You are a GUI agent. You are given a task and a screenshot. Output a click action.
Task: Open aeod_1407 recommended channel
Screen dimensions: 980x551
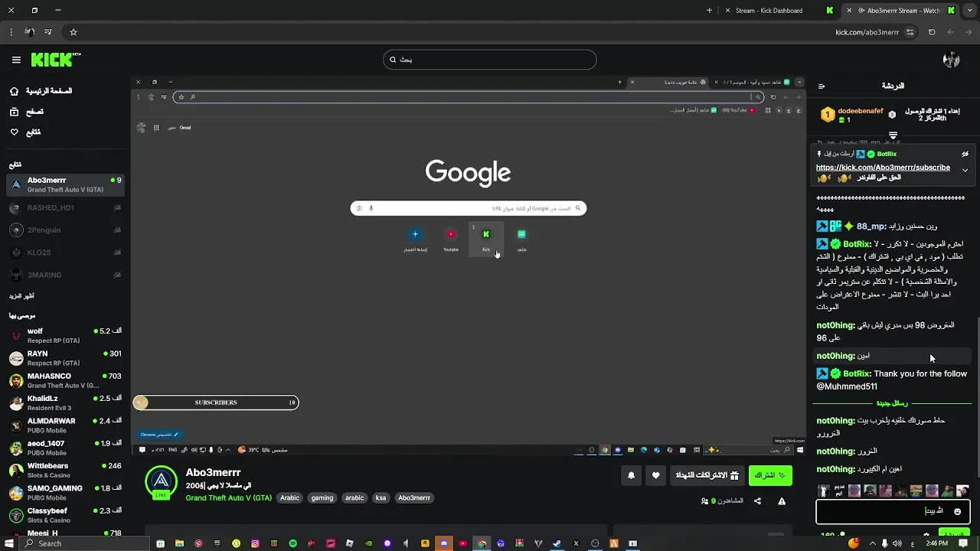click(65, 448)
